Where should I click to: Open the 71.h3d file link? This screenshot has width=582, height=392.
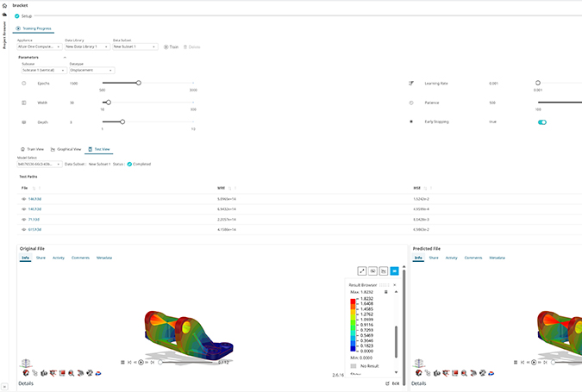coord(34,220)
